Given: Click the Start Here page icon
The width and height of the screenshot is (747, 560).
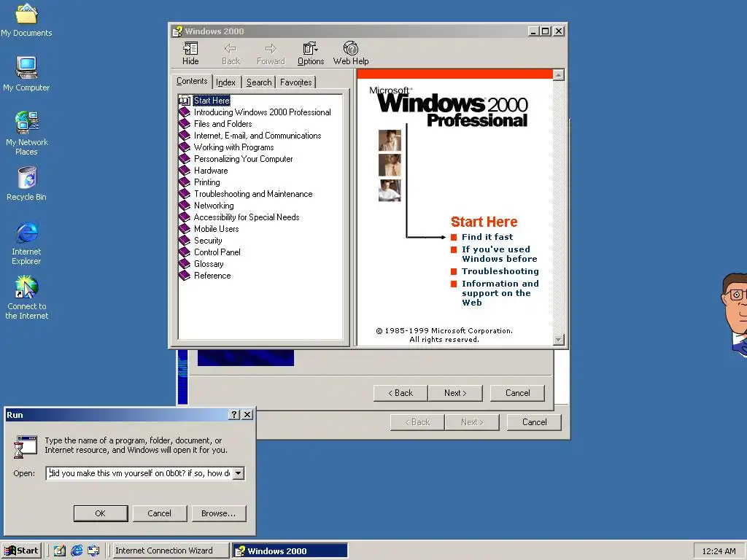Looking at the screenshot, I should click(185, 101).
